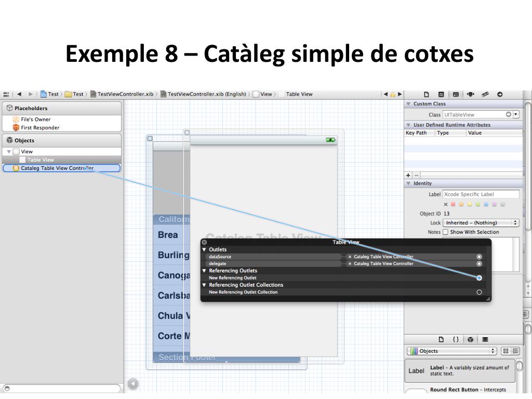
Task: Show the Object library cube icon
Action: pyautogui.click(x=470, y=339)
